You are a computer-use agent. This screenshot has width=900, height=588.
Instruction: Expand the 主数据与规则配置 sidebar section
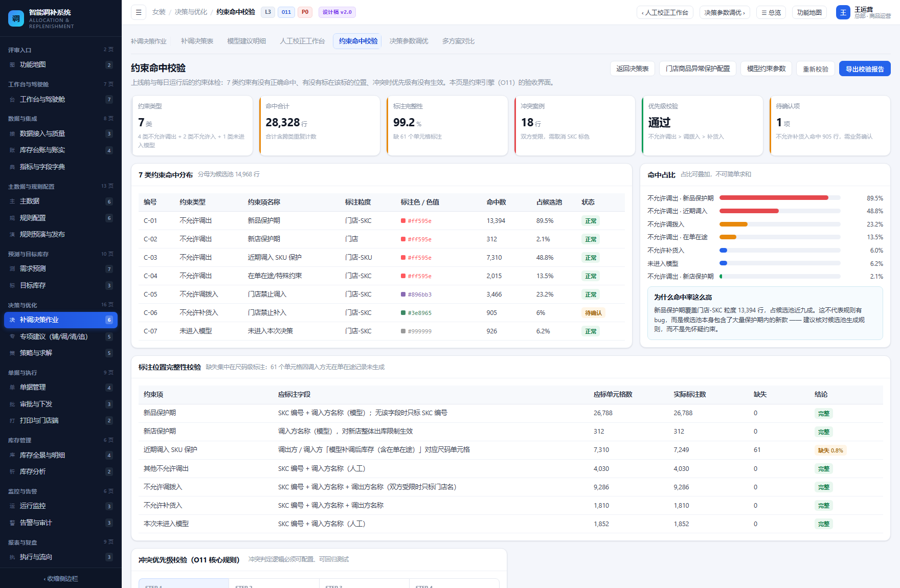pos(61,187)
